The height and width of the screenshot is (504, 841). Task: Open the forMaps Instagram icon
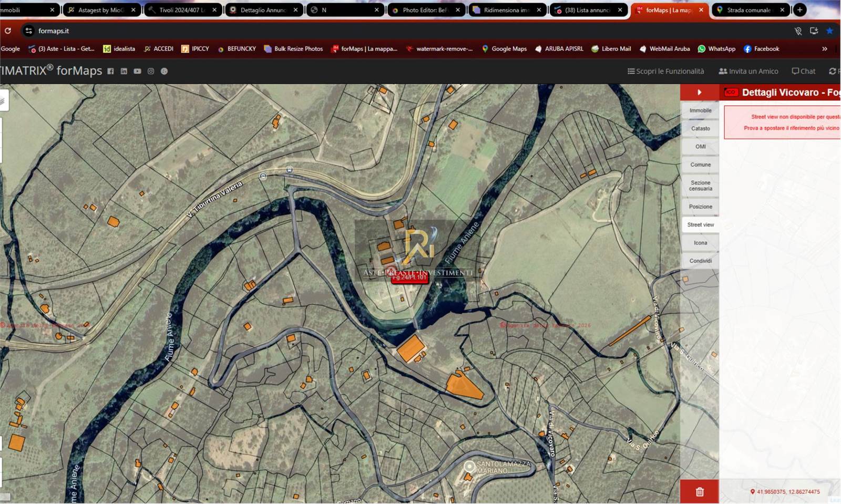coord(151,71)
